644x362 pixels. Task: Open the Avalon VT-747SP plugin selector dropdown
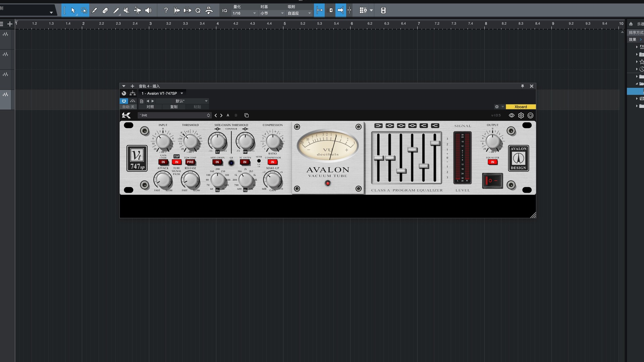click(x=162, y=93)
